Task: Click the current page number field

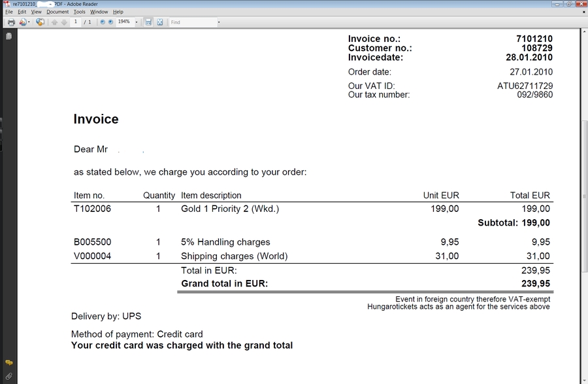Action: [76, 22]
